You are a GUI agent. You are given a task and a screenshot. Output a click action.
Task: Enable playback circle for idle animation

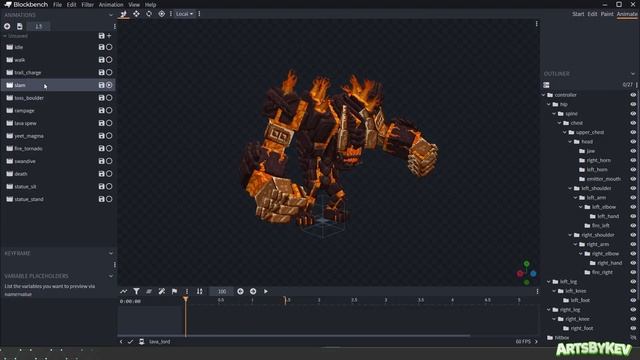[x=109, y=47]
